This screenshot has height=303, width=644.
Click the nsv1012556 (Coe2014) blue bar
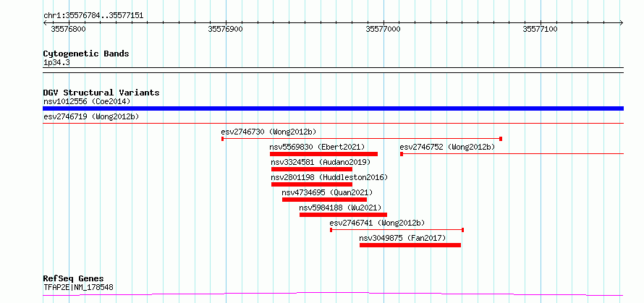pyautogui.click(x=333, y=108)
